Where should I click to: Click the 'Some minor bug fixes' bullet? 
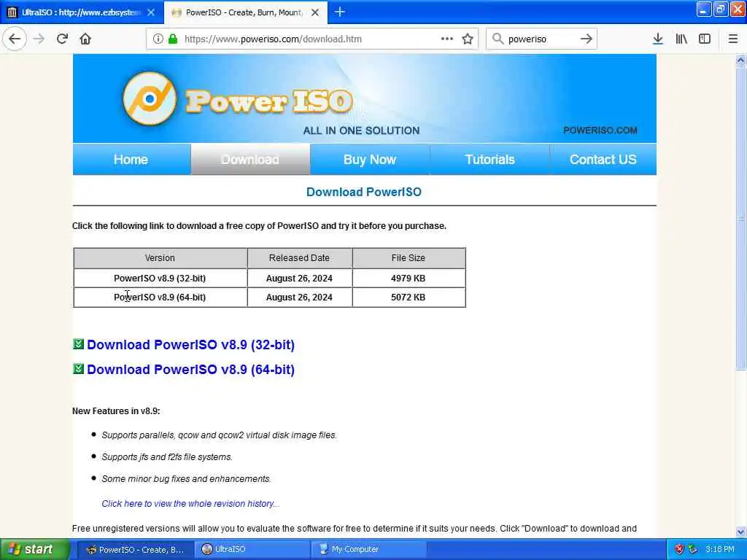[x=186, y=478]
